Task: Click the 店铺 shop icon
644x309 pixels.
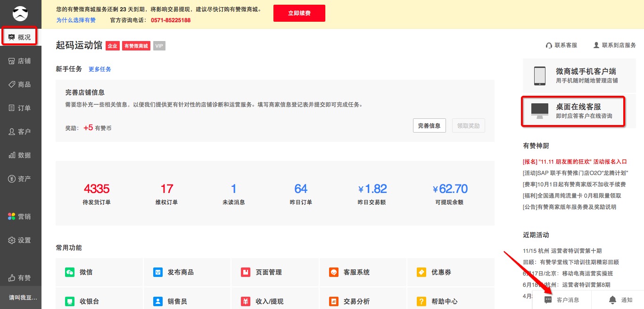Action: click(x=12, y=61)
